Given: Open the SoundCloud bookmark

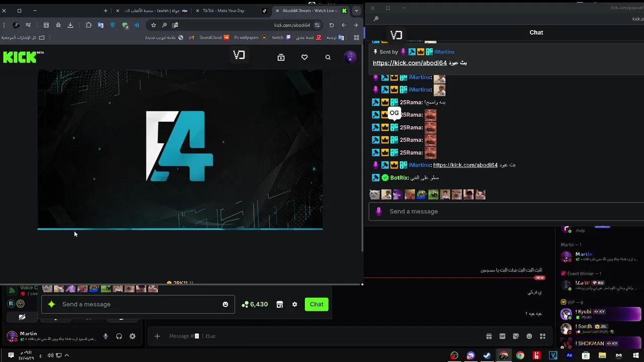Looking at the screenshot, I should coord(214,38).
